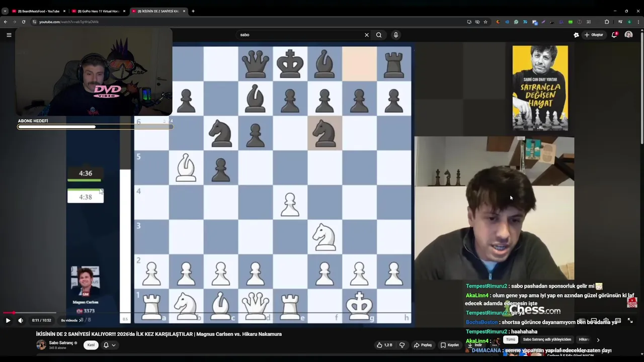Clear the 'sabo' search text
Image resolution: width=644 pixels, height=362 pixels.
(x=367, y=35)
